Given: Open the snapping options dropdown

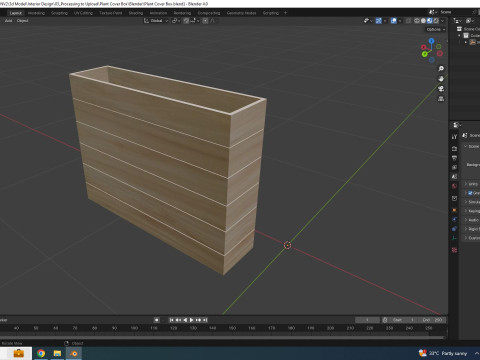Looking at the screenshot, I should click(x=194, y=21).
